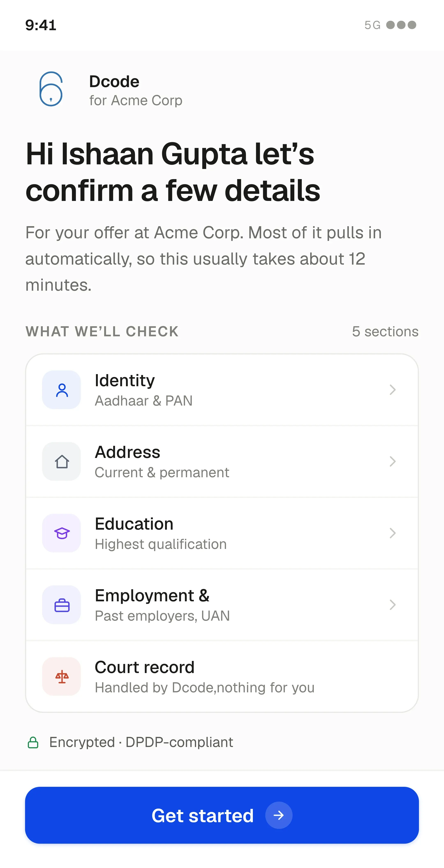Viewport: 444px width, 868px height.
Task: Tap the Court record scales icon
Action: (x=62, y=676)
